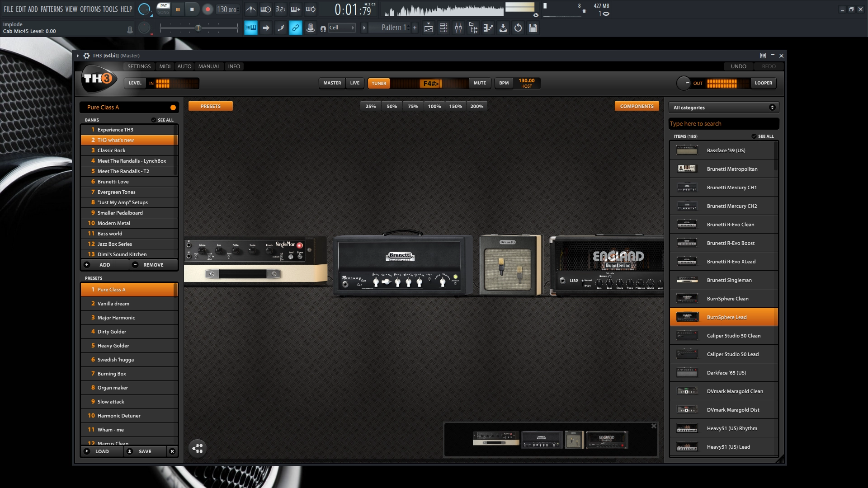Toggle SEE ALL in BANKS list

162,120
